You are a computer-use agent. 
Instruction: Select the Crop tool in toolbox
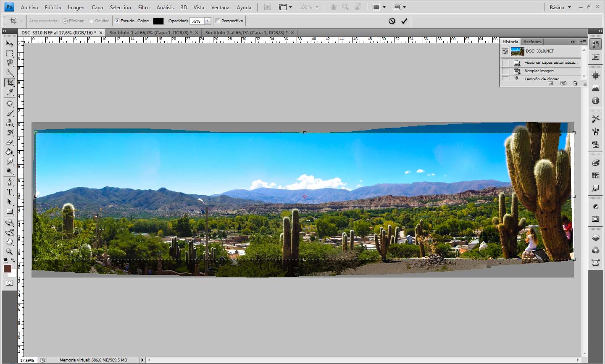10,83
